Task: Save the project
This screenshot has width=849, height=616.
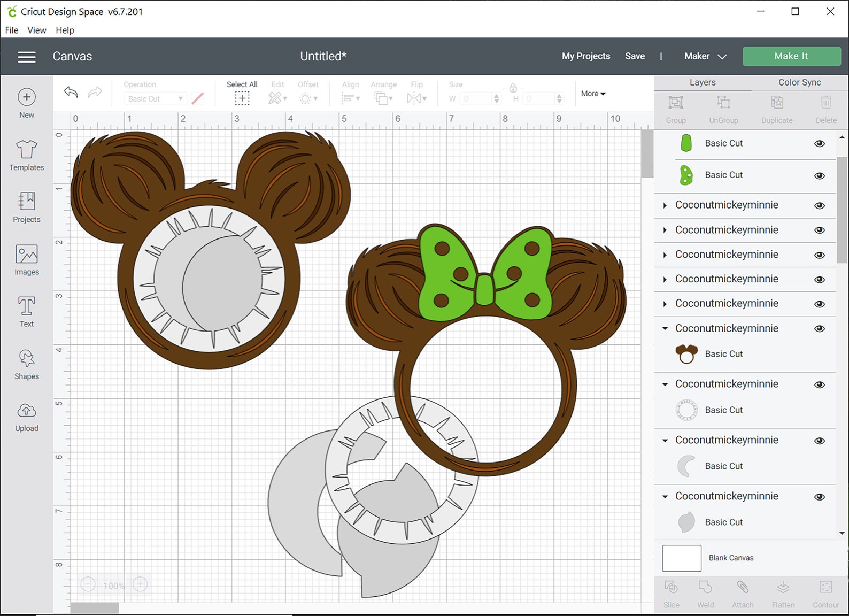Action: click(635, 56)
